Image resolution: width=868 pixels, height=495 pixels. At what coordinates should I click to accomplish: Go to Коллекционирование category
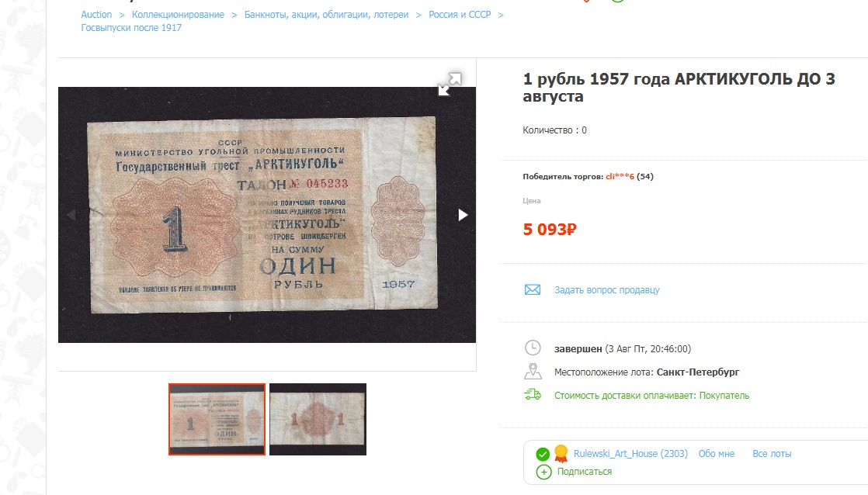[178, 15]
